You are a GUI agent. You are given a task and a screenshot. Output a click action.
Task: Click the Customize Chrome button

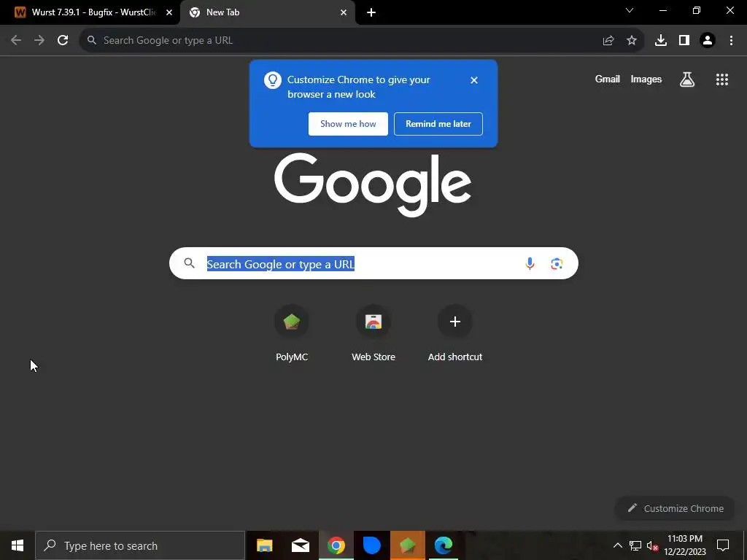point(676,508)
